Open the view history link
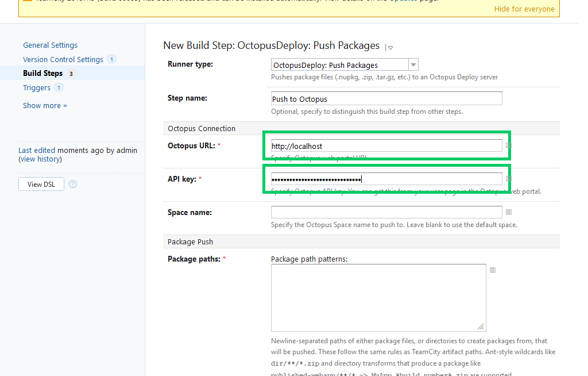The width and height of the screenshot is (588, 376). [x=40, y=159]
